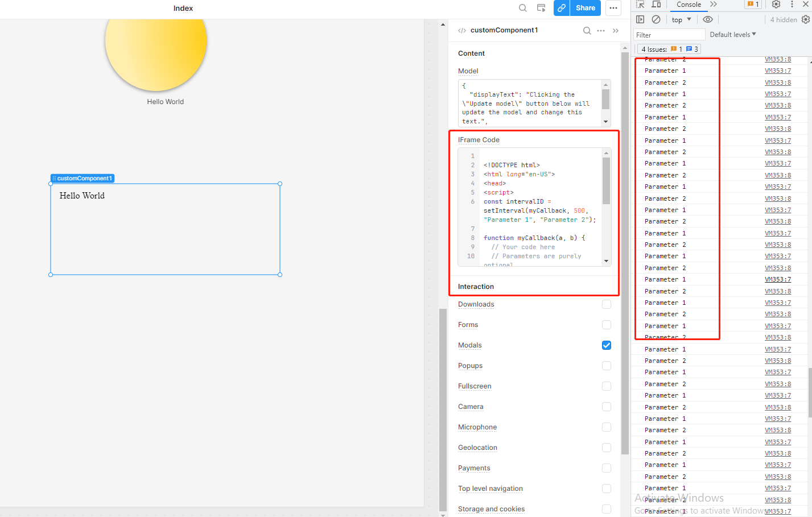Click the blue copy link icon
Screen dimensions: 812x517
point(562,8)
